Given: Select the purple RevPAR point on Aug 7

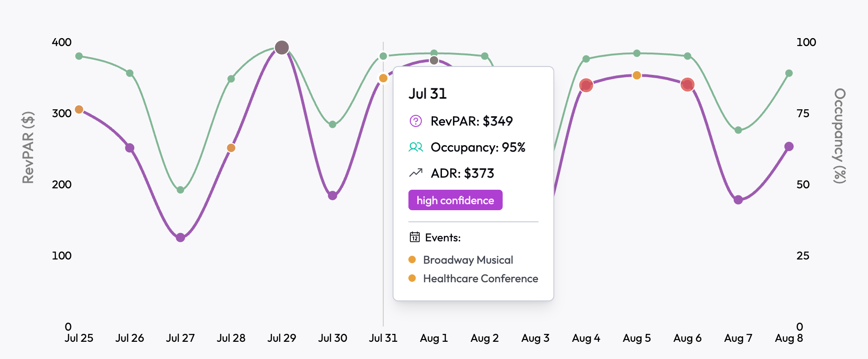Looking at the screenshot, I should 738,200.
